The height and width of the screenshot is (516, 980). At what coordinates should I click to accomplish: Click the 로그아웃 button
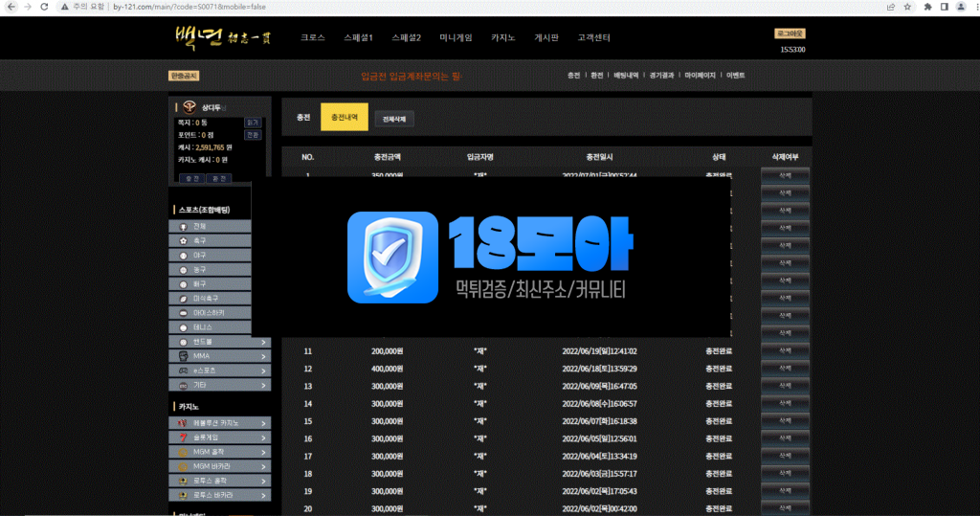click(x=790, y=34)
